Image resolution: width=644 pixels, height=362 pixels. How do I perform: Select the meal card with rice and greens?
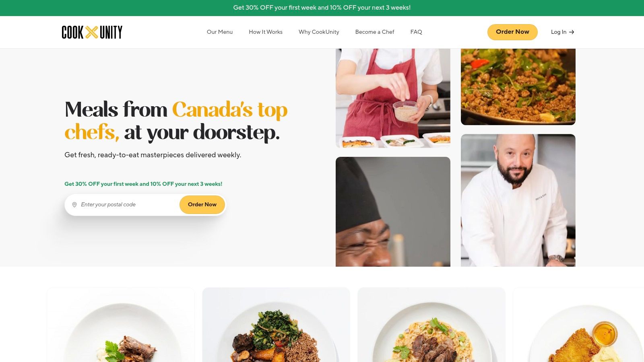[276, 325]
